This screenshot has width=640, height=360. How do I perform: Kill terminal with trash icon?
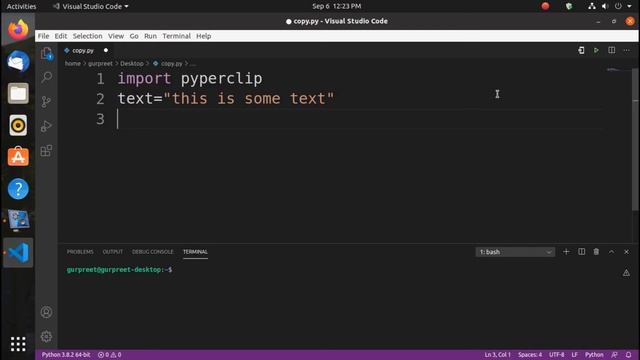pyautogui.click(x=596, y=252)
